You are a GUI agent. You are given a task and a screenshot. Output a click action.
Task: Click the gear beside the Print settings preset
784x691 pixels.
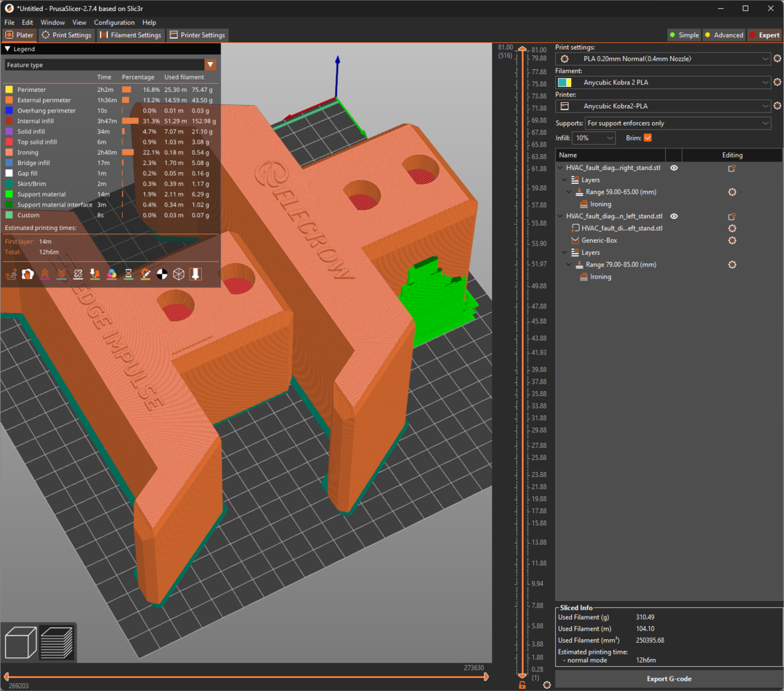tap(777, 59)
